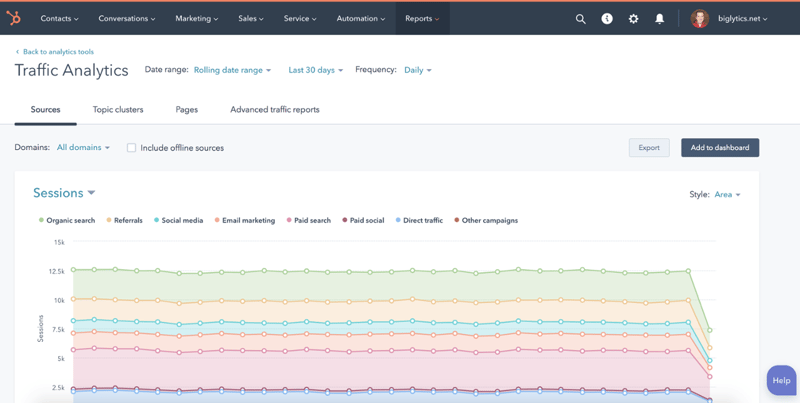Screen dimensions: 800x403
Task: Open the Conversations navigation dropdown
Action: [127, 19]
